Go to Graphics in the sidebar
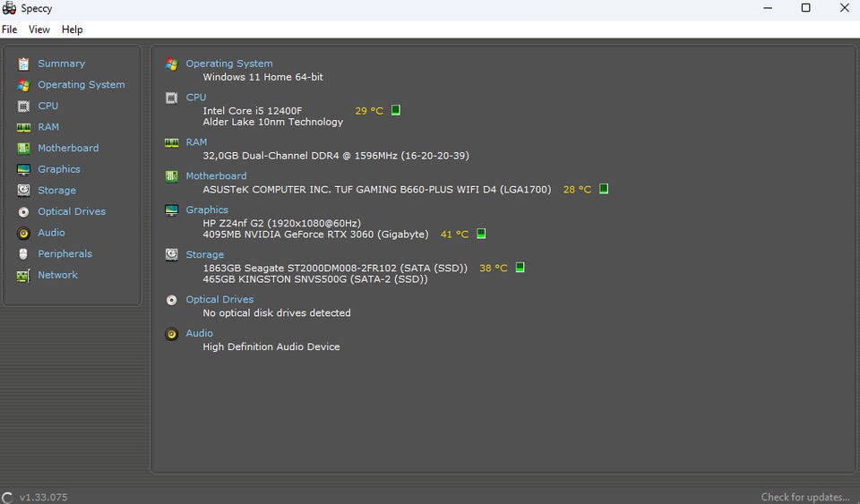 point(59,169)
